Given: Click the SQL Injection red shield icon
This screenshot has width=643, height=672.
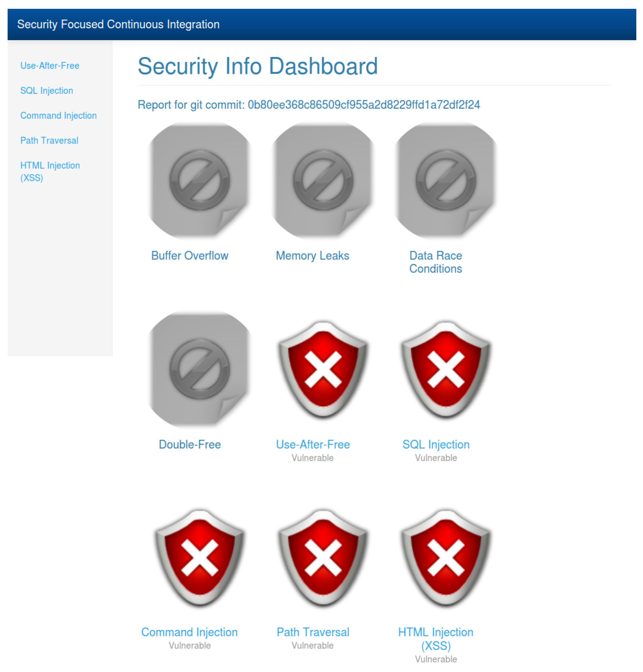Looking at the screenshot, I should tap(446, 369).
